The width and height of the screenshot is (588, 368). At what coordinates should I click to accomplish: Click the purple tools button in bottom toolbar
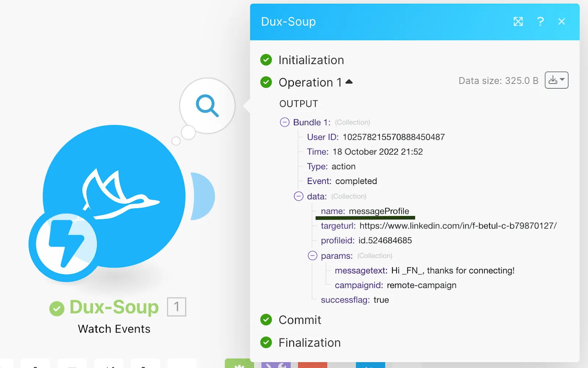276,365
